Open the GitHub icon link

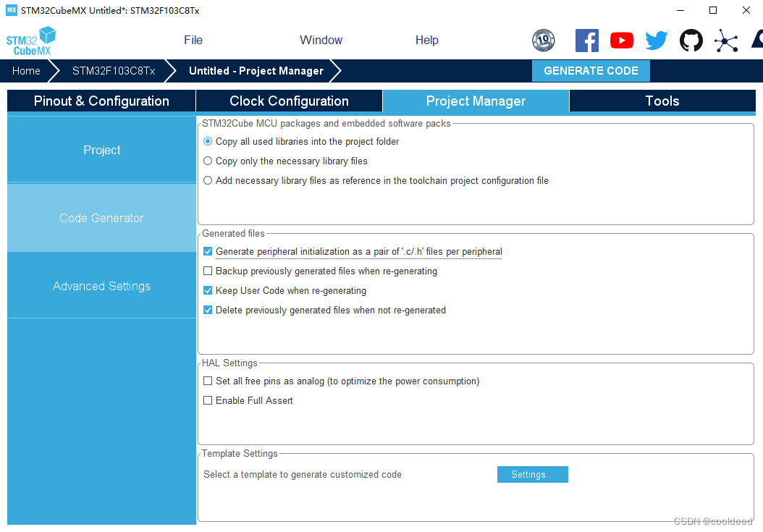click(x=691, y=41)
